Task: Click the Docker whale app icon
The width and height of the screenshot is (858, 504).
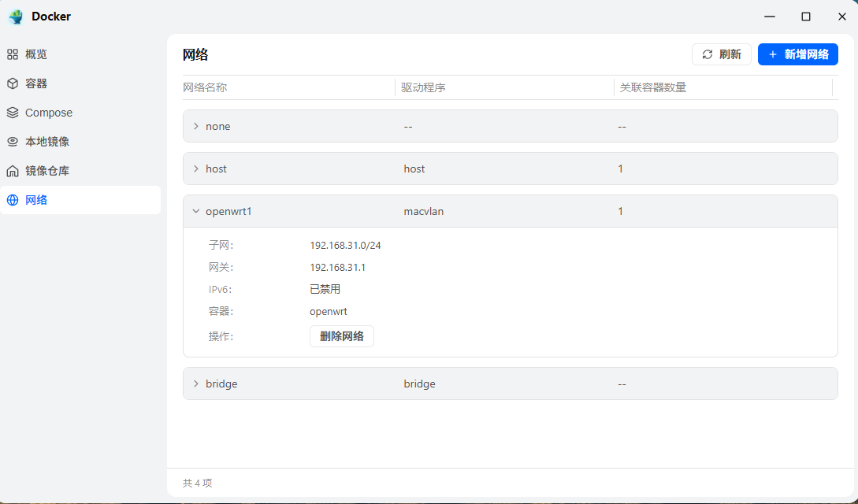Action: [x=16, y=17]
